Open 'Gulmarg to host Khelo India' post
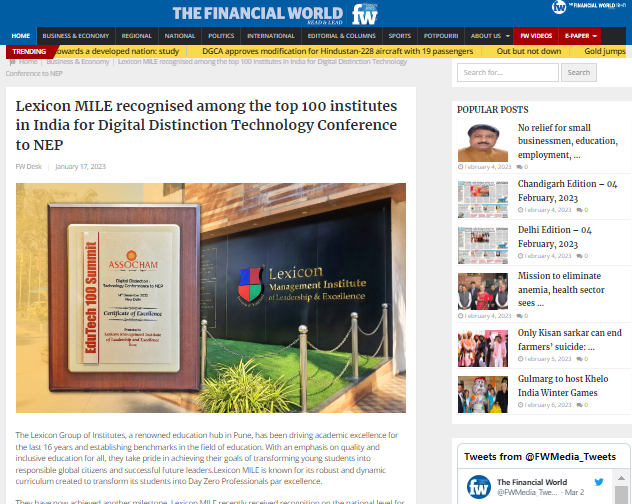The height and width of the screenshot is (504, 632). pyautogui.click(x=563, y=385)
